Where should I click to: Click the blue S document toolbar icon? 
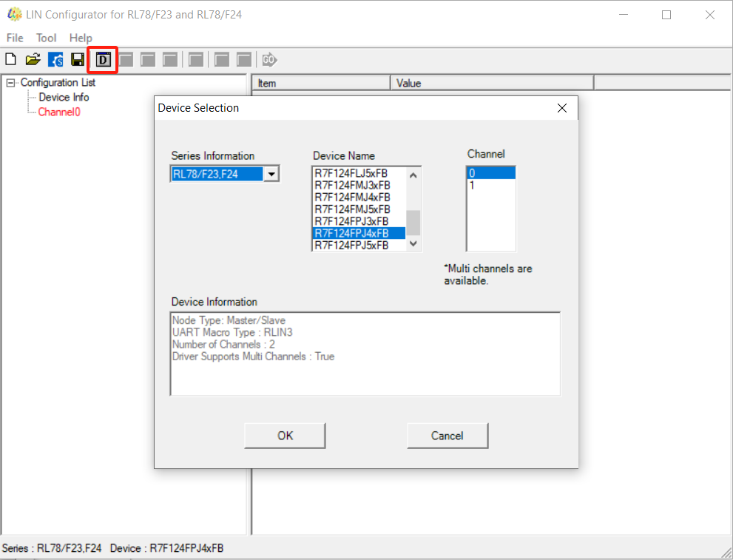point(55,60)
